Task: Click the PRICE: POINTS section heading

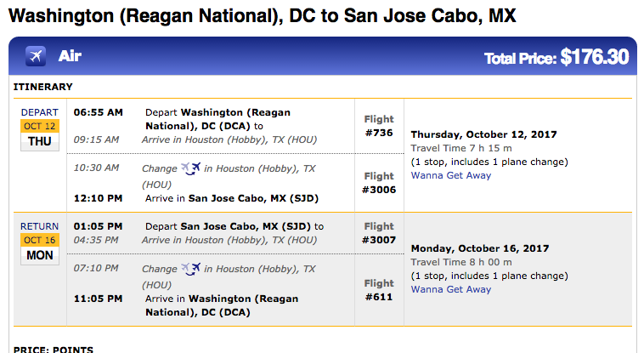Action: [x=54, y=350]
